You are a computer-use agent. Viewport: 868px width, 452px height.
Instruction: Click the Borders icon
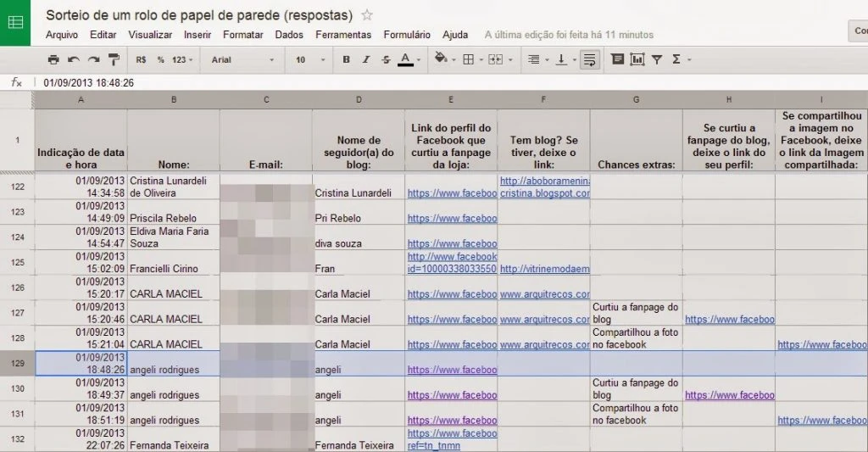(468, 59)
